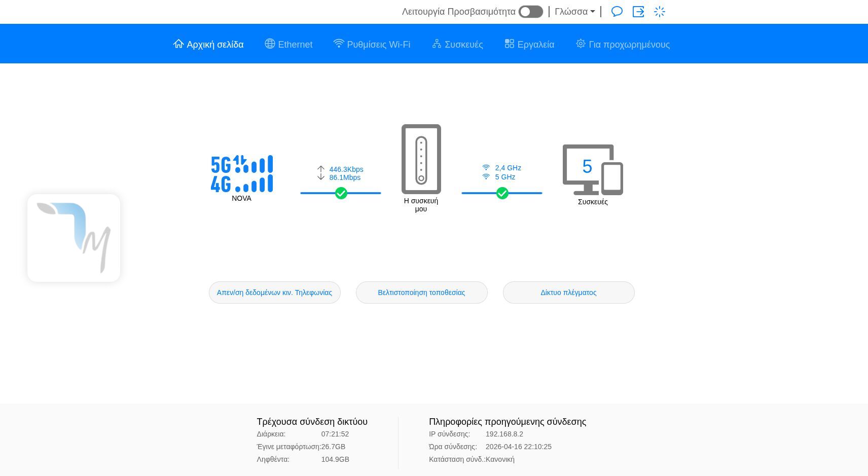Open the Αρχική σελίδα tab
The width and height of the screenshot is (868, 476).
pos(208,45)
